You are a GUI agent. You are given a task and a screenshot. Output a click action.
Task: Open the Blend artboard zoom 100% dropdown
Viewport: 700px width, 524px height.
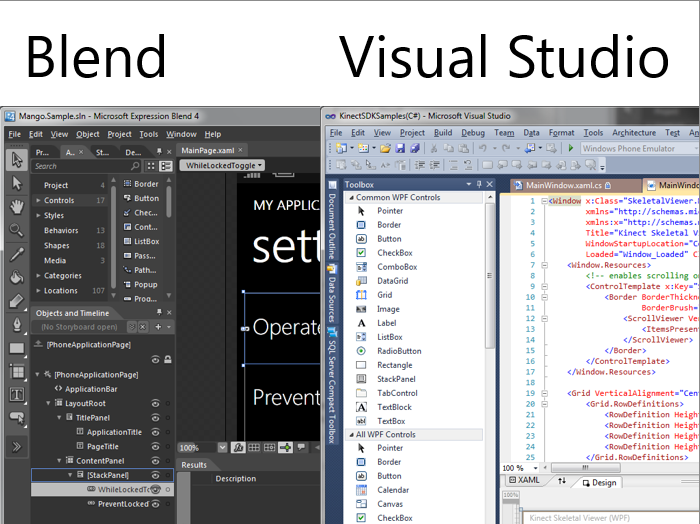pos(222,447)
